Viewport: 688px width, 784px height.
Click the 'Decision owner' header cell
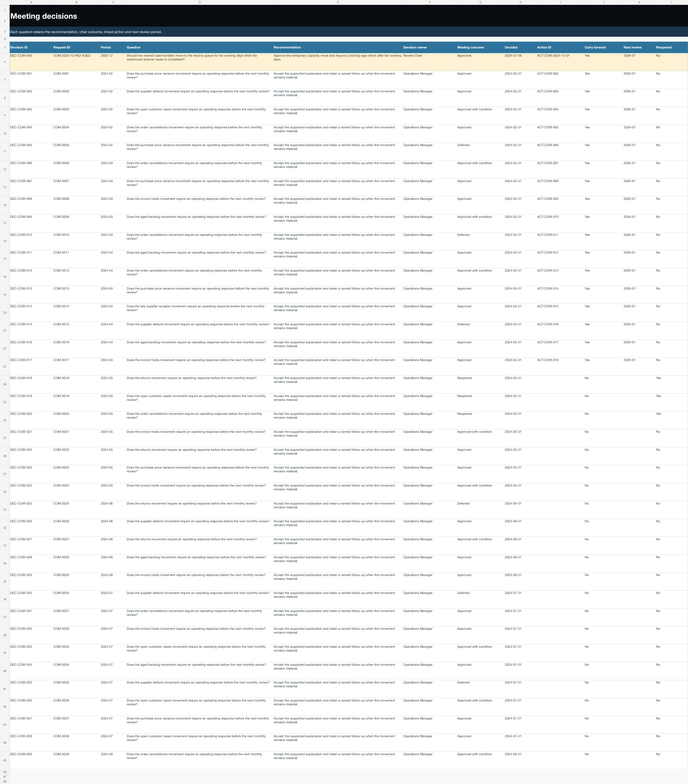(430, 48)
